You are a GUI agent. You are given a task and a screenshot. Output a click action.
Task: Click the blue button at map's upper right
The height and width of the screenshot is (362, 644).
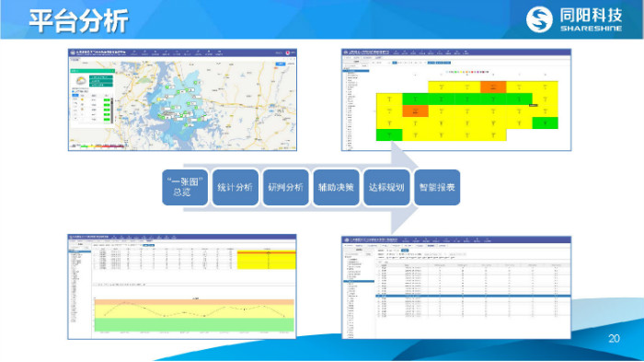281,64
